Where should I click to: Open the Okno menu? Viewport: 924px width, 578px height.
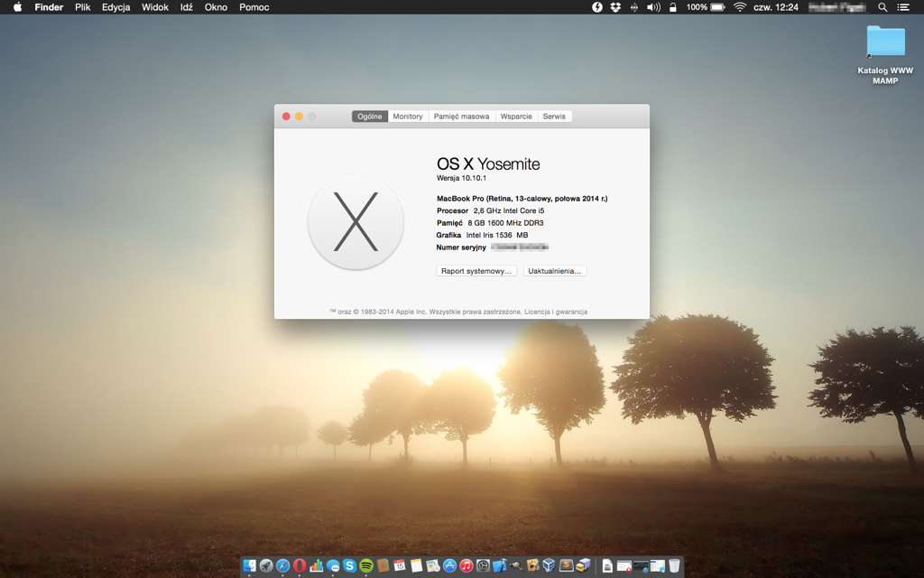(216, 7)
